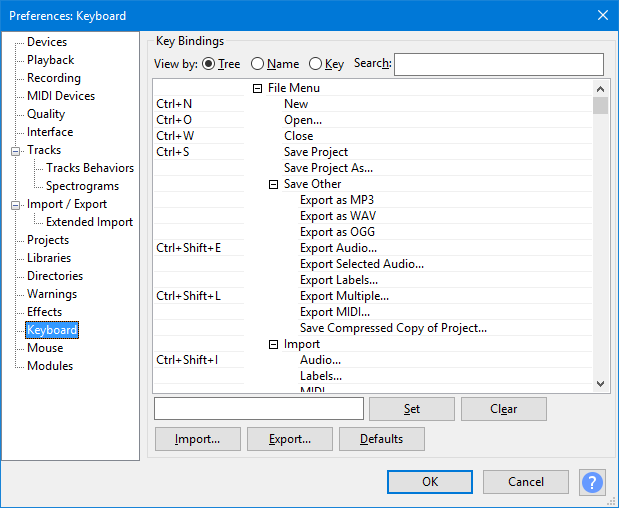Click the scrollbar down arrow

[600, 384]
